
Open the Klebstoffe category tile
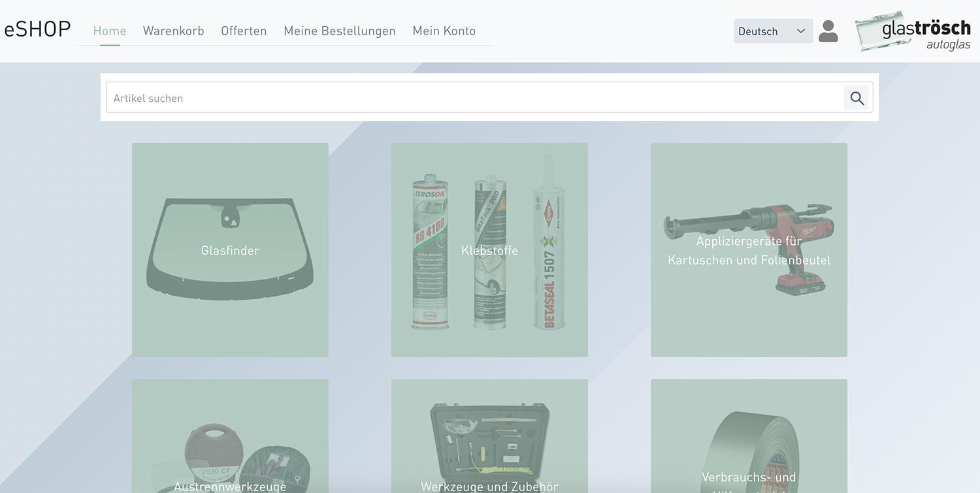point(489,250)
